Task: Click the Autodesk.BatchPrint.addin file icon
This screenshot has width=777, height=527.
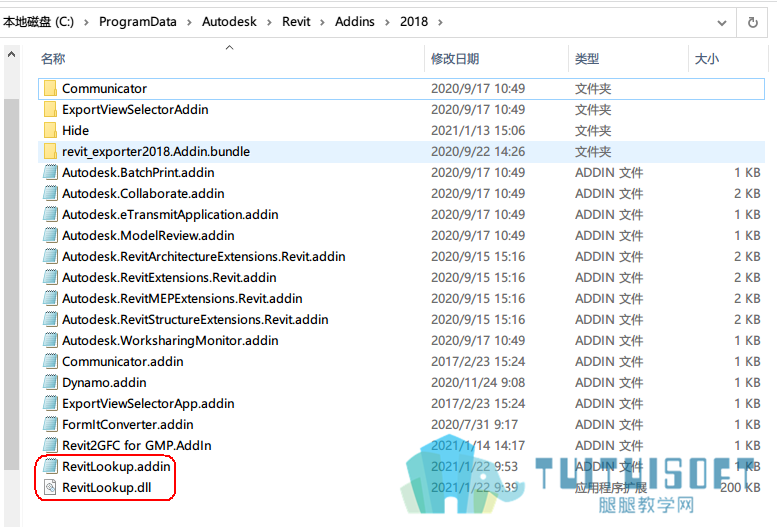Action: [x=50, y=172]
